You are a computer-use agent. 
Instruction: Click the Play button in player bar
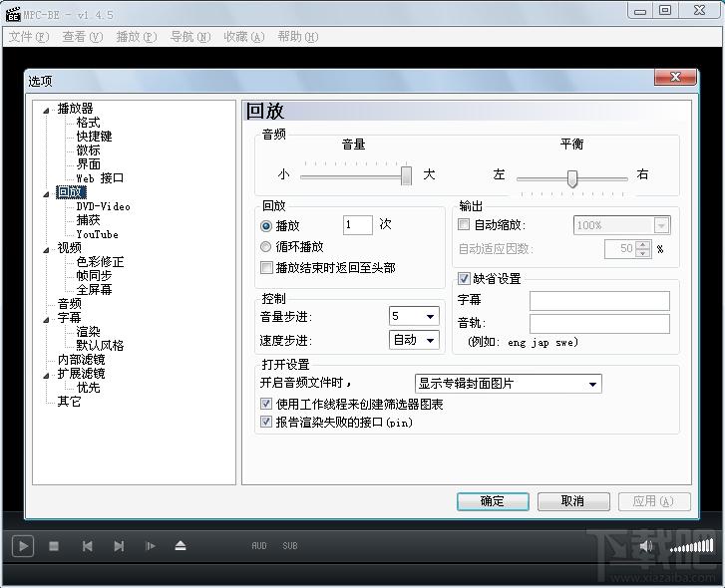tap(22, 545)
